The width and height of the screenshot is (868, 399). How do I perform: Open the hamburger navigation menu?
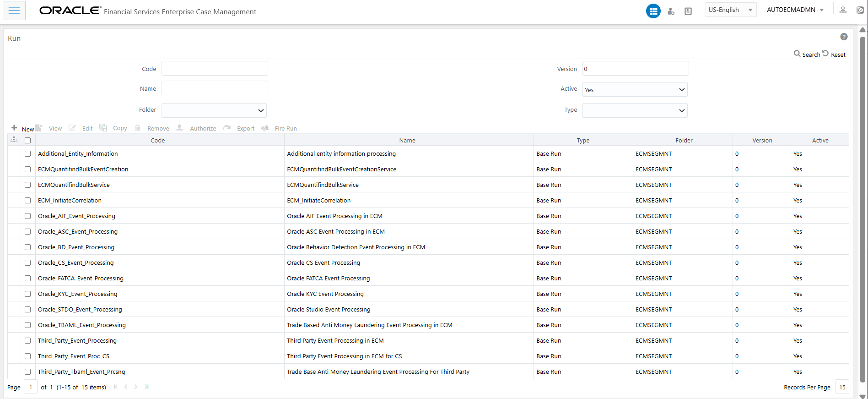click(x=14, y=11)
